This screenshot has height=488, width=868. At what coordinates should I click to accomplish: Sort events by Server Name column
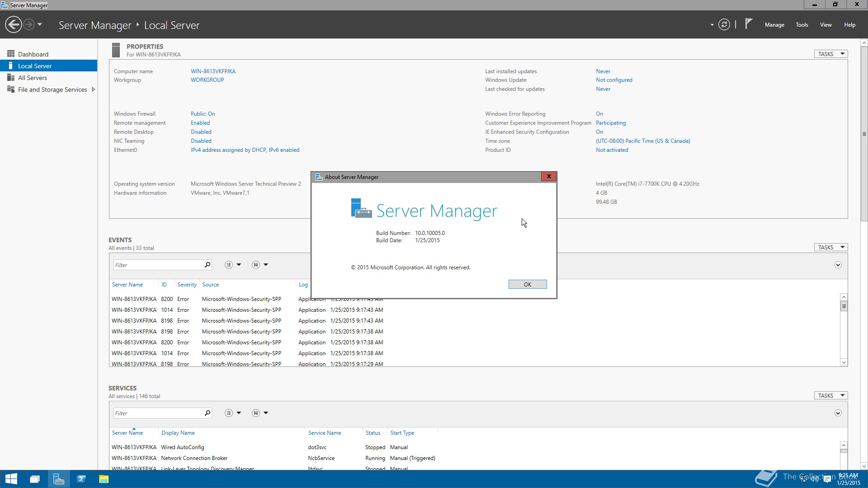[127, 285]
